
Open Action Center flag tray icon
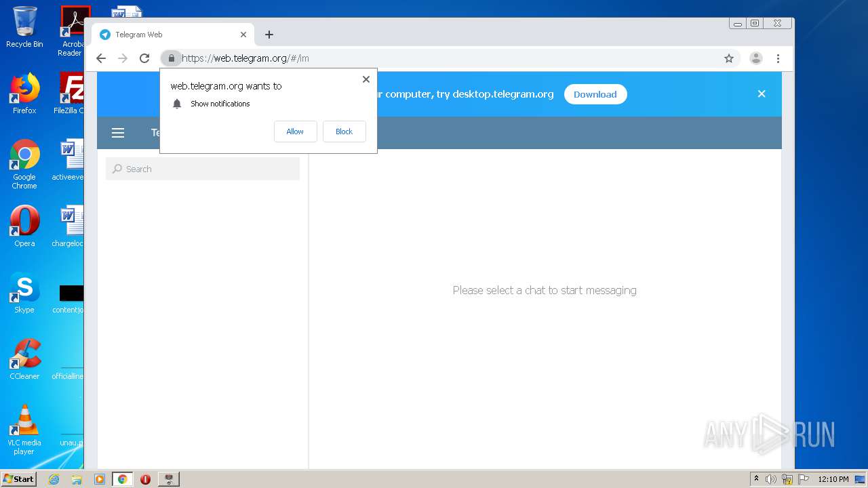click(802, 479)
